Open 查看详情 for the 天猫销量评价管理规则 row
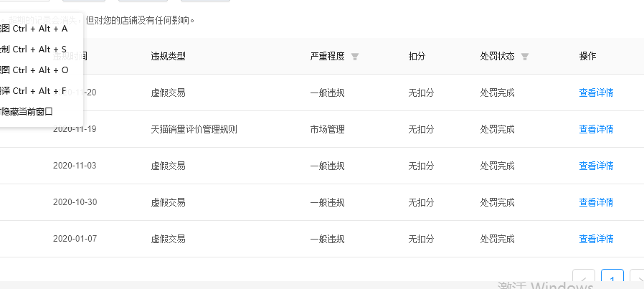Viewport: 644px width, 289px height. [596, 129]
